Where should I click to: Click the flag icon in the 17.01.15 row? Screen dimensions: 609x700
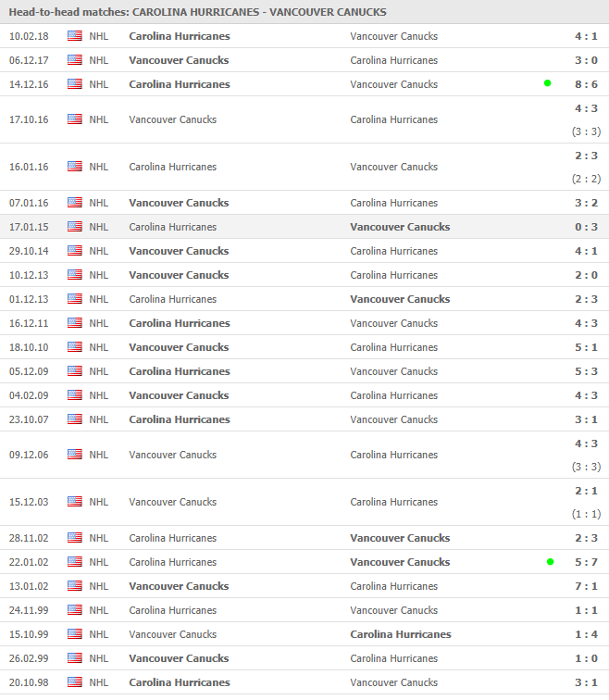[x=75, y=227]
